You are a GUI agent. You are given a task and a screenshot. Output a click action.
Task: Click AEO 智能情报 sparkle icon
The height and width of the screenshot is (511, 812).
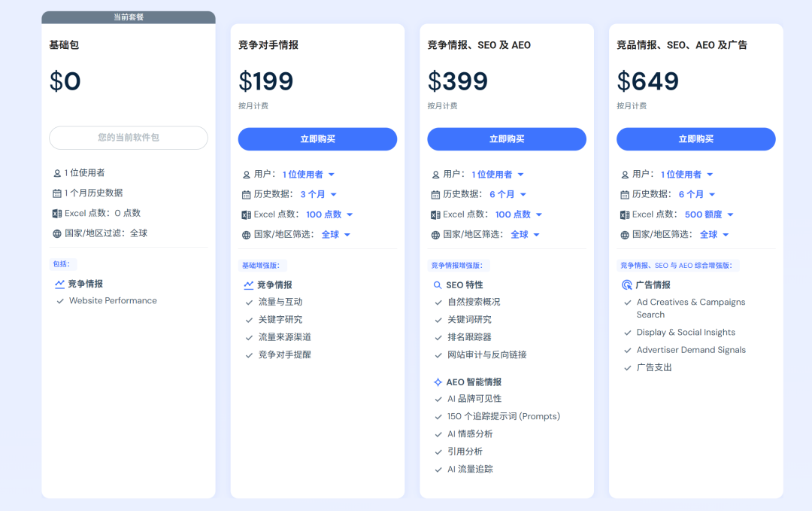(438, 382)
